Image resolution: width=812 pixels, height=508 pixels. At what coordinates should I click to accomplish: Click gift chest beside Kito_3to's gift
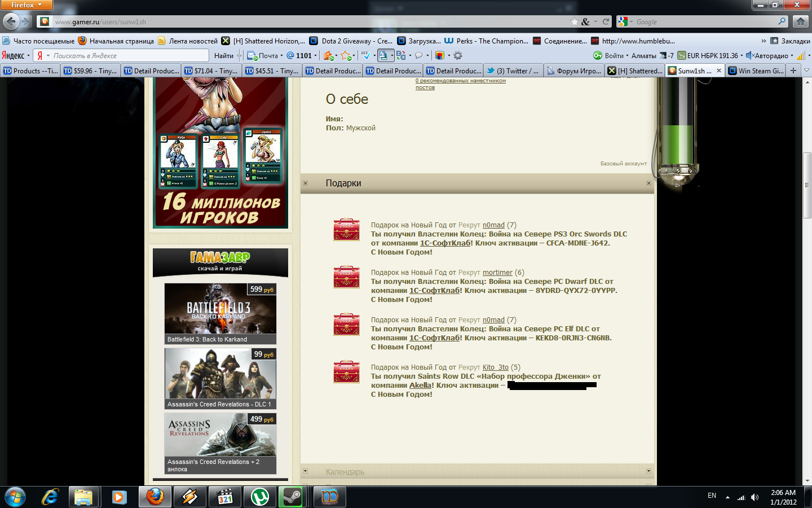coord(346,371)
